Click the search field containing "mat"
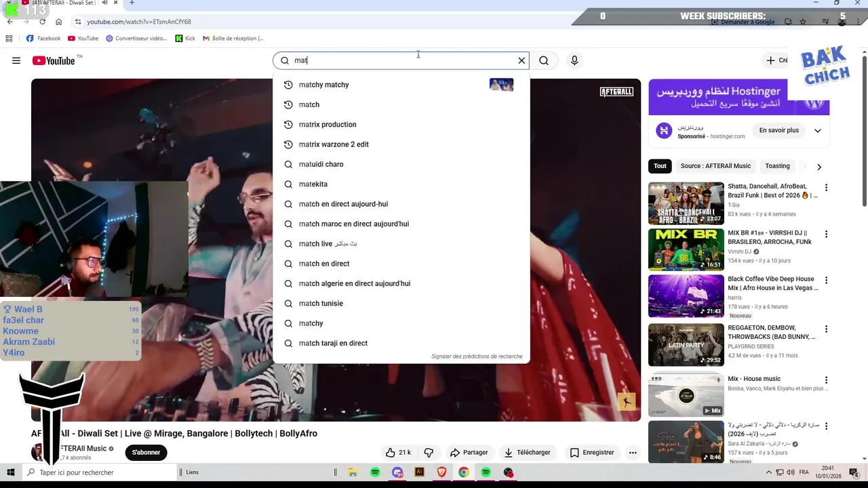This screenshot has height=488, width=868. pyautogui.click(x=400, y=60)
